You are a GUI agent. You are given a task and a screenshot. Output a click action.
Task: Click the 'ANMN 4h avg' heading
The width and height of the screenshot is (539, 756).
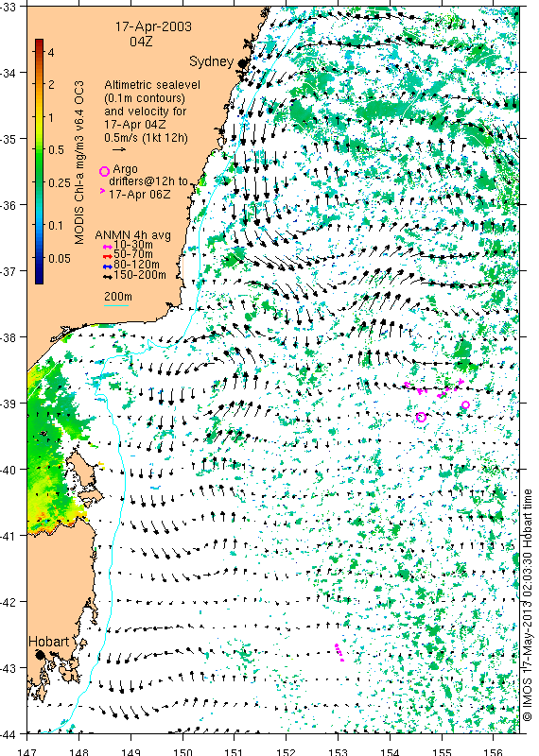132,235
